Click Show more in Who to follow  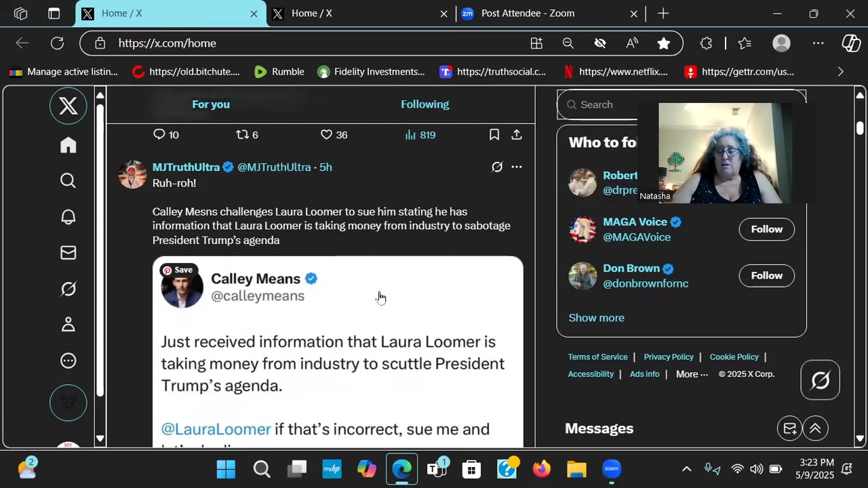click(x=597, y=318)
